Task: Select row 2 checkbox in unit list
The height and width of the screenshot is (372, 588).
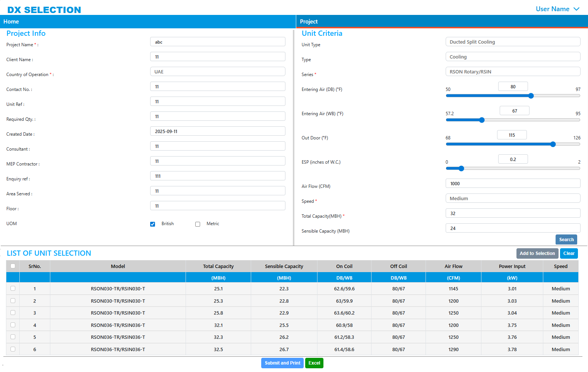Action: click(13, 300)
